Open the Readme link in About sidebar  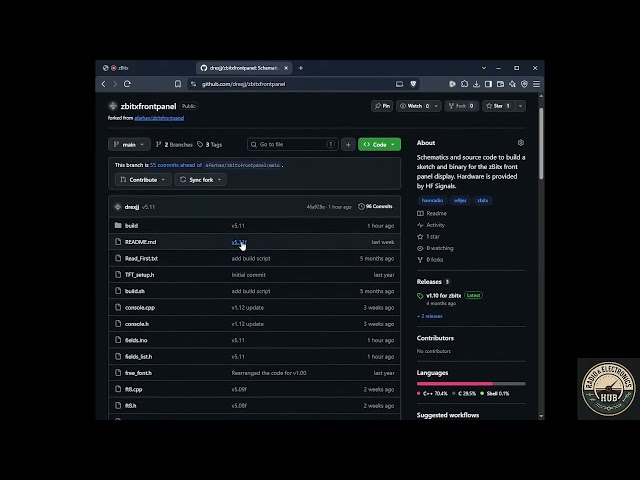coord(436,213)
